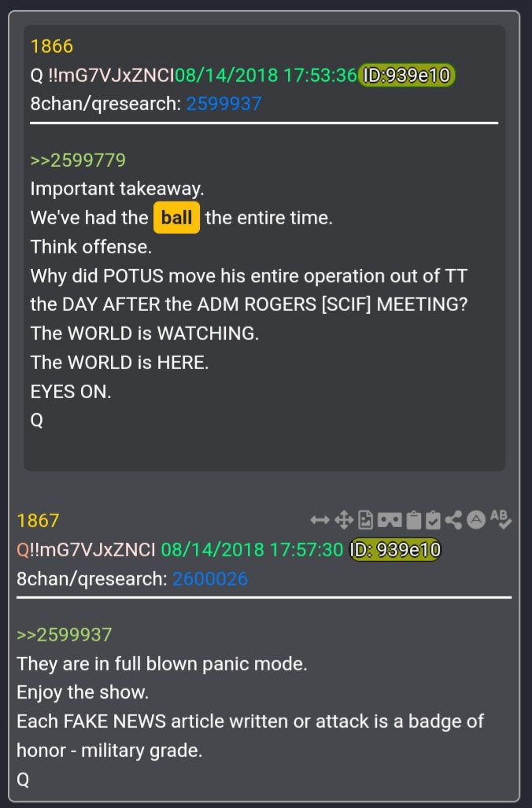The image size is (532, 808).
Task: Open 8chan post link 2599937
Action: [224, 104]
